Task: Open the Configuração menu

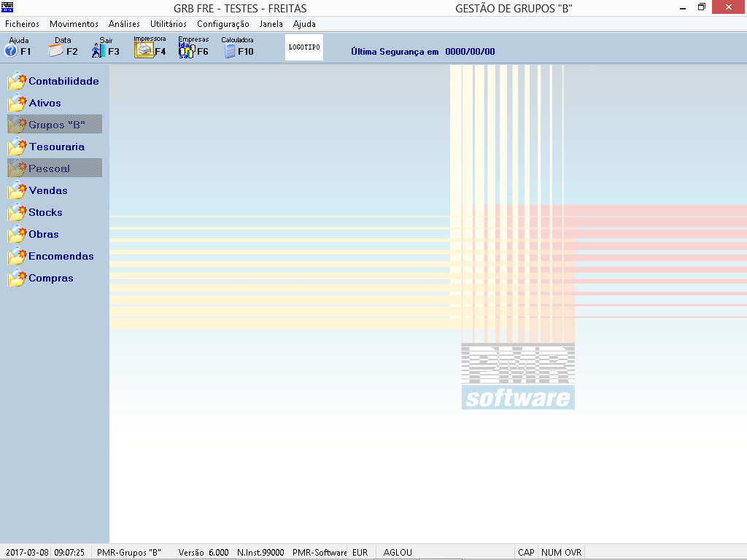Action: pos(223,24)
